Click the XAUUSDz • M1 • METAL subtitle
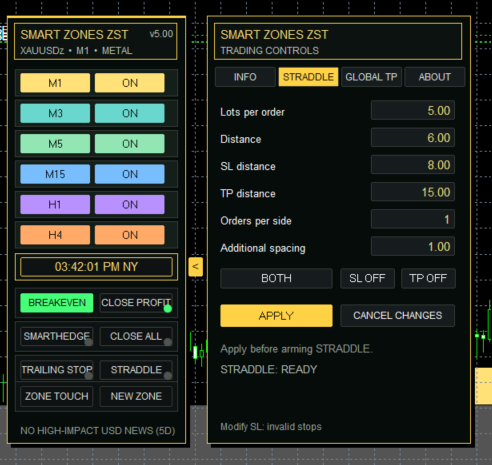The width and height of the screenshot is (492, 465). (x=76, y=51)
